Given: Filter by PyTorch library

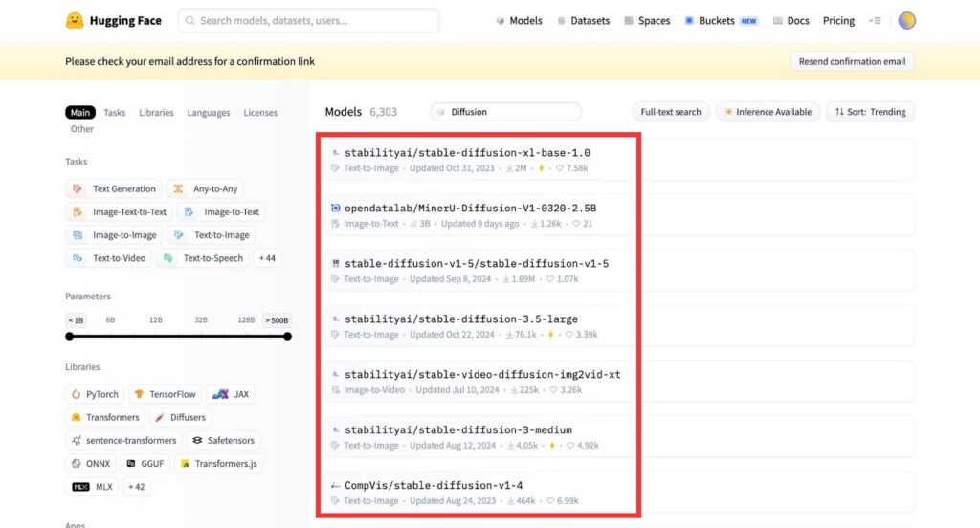Looking at the screenshot, I should (x=94, y=394).
